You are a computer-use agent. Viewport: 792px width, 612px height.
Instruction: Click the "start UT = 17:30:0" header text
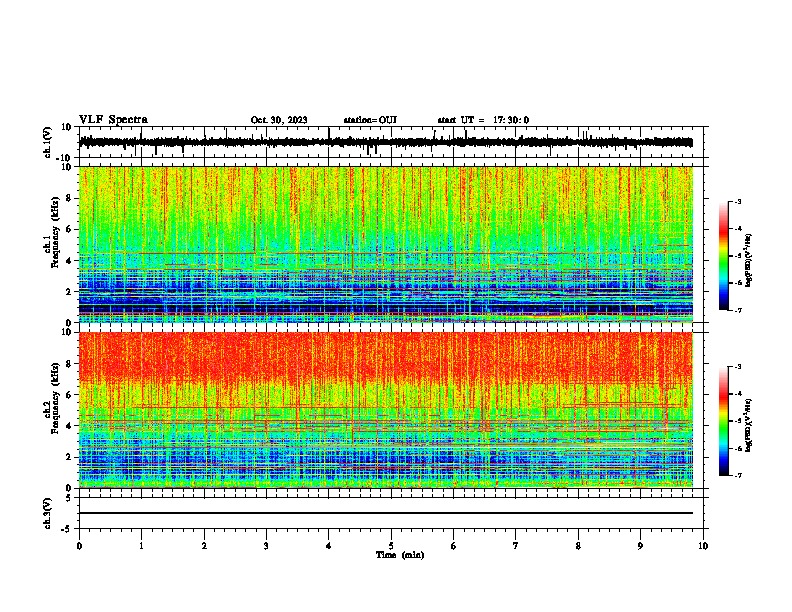[483, 120]
